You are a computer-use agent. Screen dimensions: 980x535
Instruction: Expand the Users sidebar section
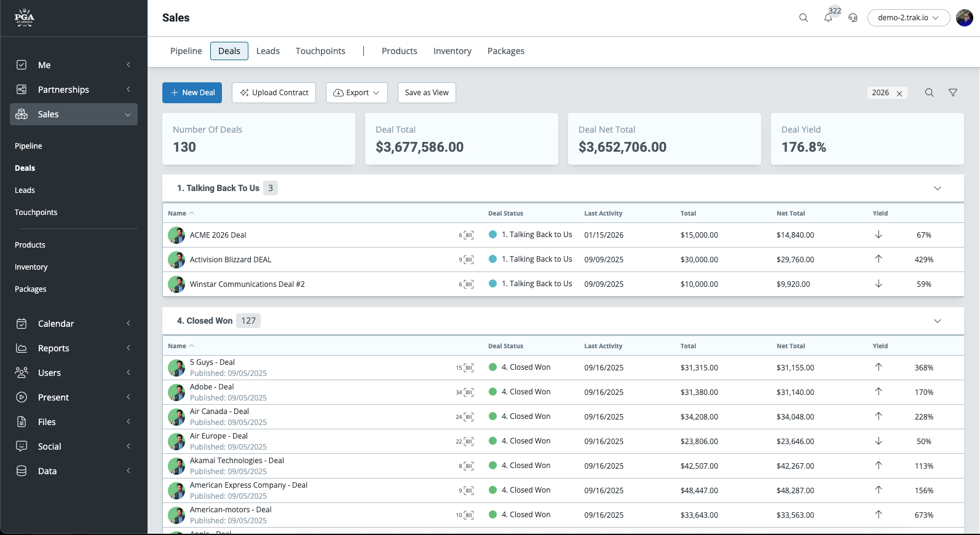click(128, 373)
